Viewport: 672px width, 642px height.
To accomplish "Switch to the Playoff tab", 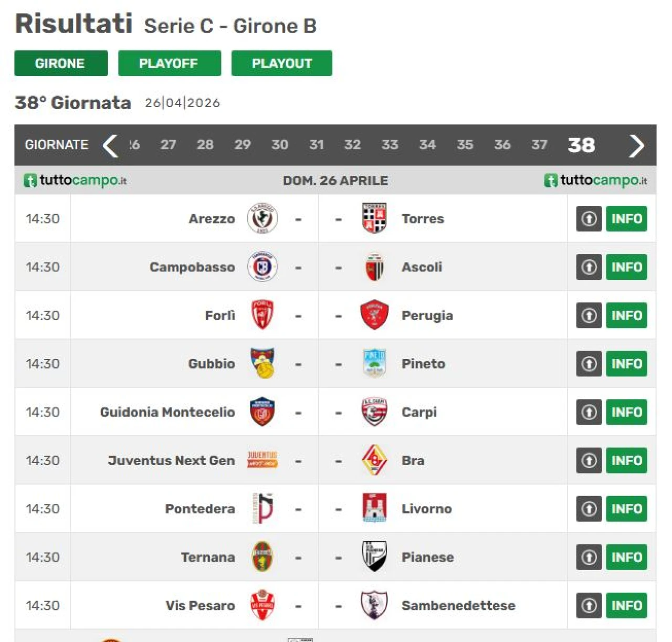I will pos(169,64).
